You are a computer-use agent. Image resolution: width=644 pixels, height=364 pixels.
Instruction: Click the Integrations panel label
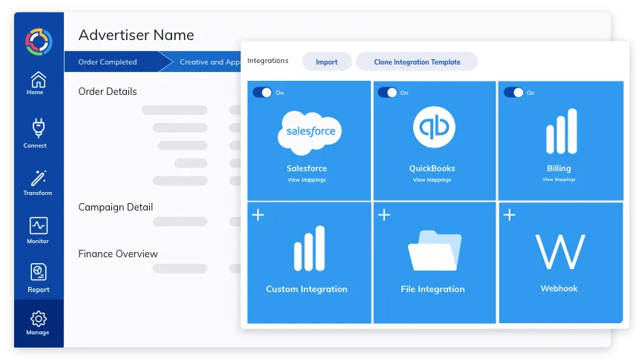pyautogui.click(x=268, y=61)
